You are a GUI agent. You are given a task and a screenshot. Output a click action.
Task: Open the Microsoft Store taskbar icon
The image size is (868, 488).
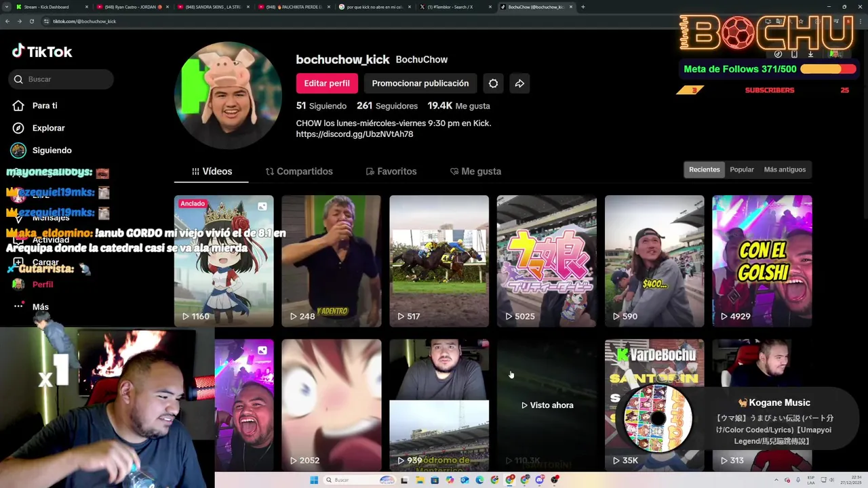click(x=435, y=480)
